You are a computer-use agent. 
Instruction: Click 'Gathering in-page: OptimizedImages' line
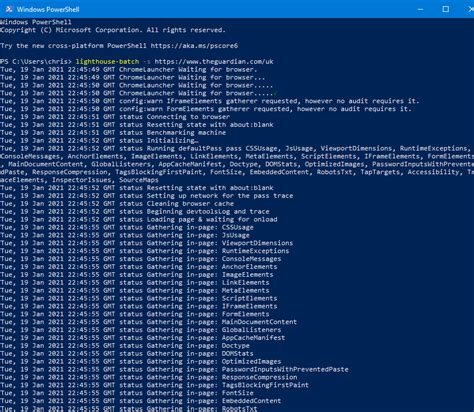tap(141, 362)
